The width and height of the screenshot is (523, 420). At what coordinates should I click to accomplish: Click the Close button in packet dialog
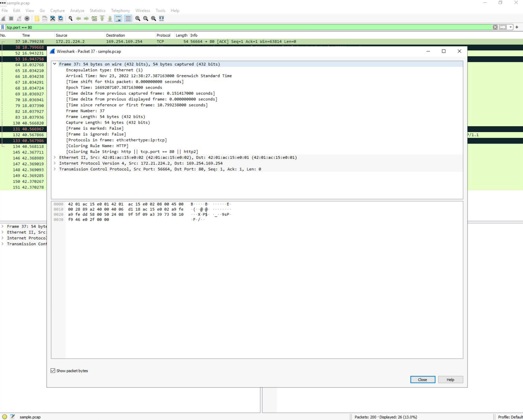click(x=423, y=380)
